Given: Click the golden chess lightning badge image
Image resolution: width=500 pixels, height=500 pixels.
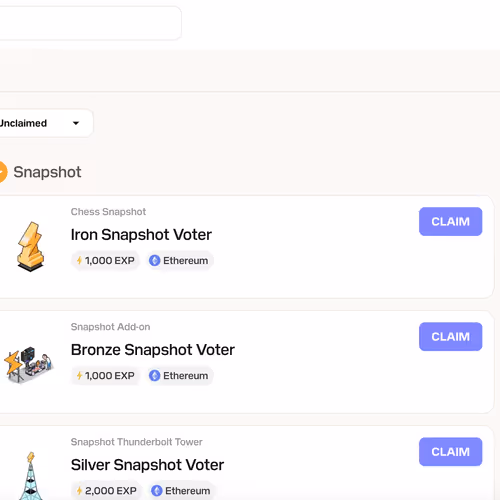Looking at the screenshot, I should pos(30,247).
